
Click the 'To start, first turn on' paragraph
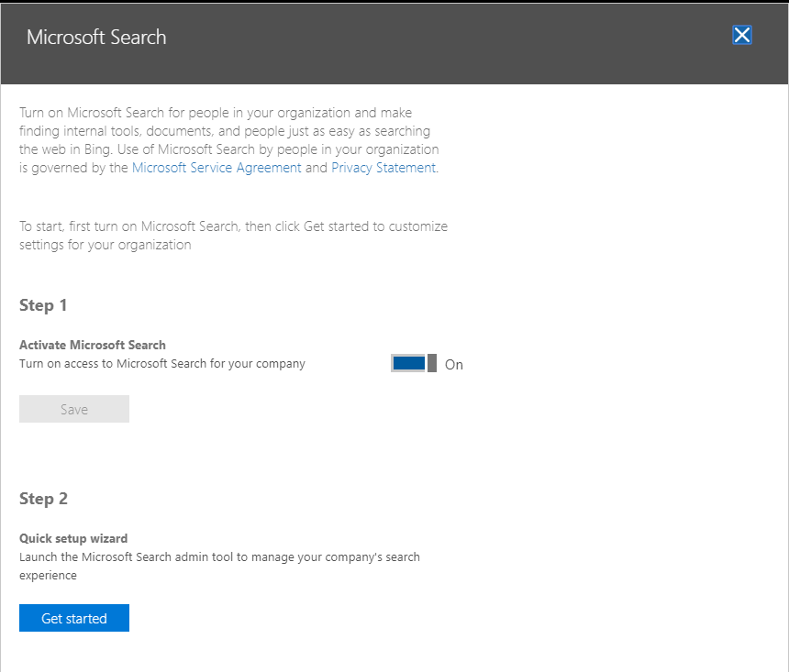click(x=233, y=236)
